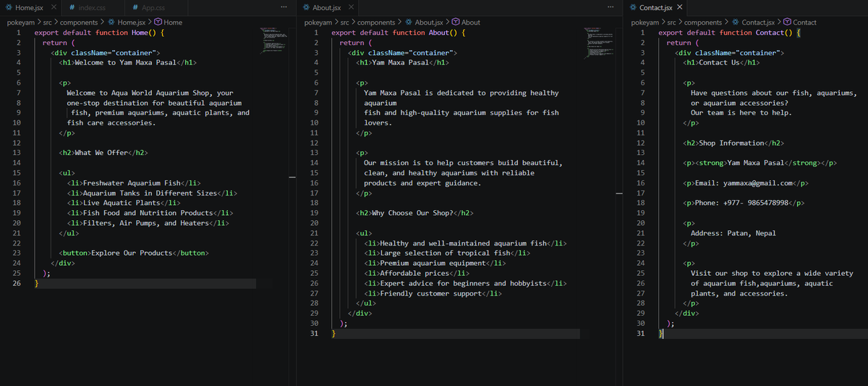Screen dimensions: 868x386
Task: Close the Home.jsx tab
Action: pyautogui.click(x=54, y=7)
